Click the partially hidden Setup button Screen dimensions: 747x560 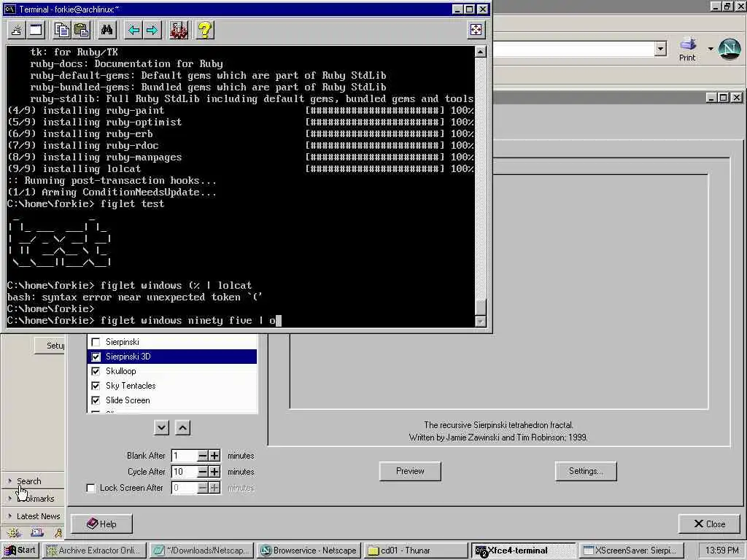click(x=50, y=346)
